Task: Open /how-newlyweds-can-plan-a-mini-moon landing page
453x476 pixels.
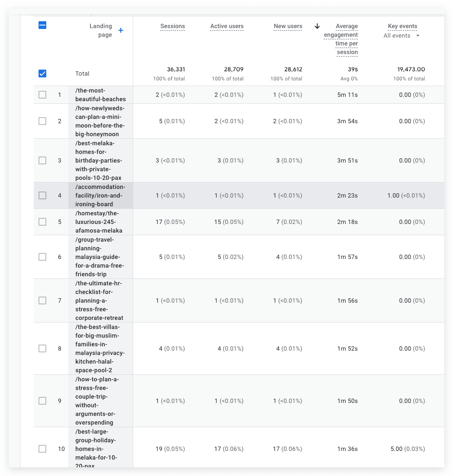Action: coord(100,121)
